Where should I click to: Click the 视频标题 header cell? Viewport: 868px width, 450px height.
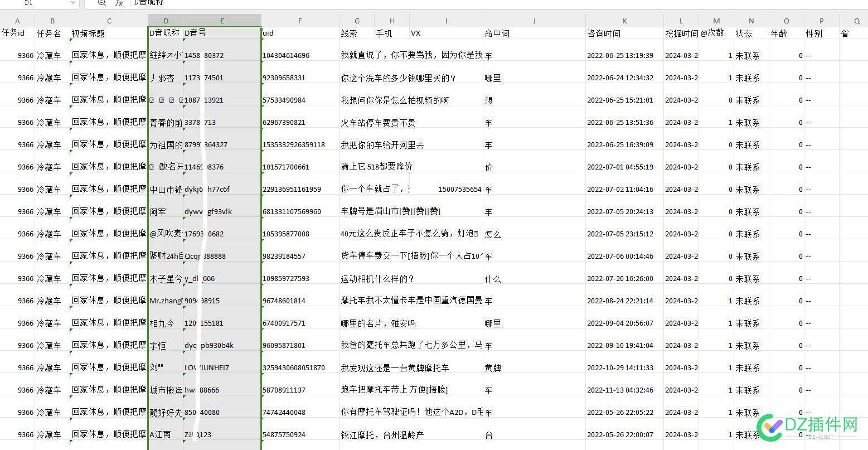click(109, 33)
